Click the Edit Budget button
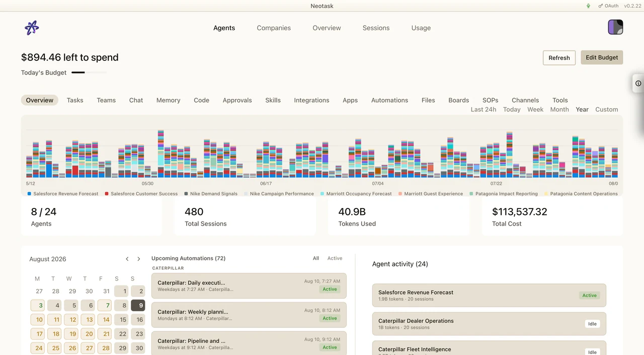 pos(602,57)
